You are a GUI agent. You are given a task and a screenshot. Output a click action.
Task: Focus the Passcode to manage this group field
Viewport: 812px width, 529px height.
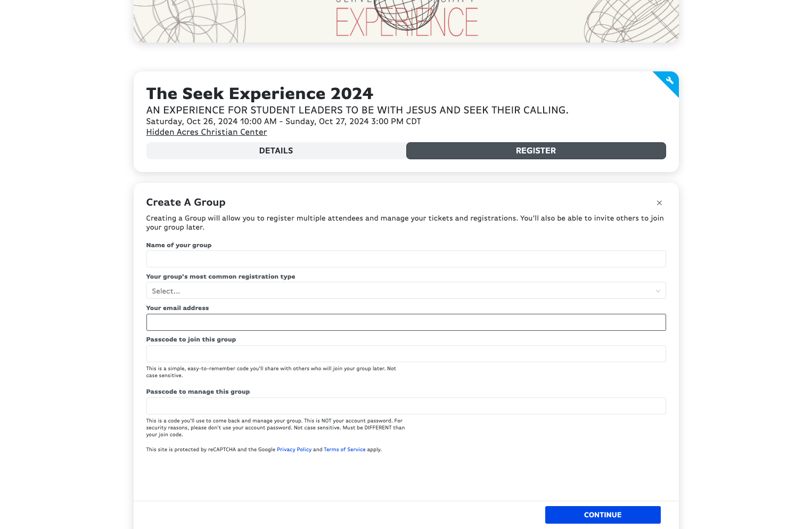click(406, 406)
